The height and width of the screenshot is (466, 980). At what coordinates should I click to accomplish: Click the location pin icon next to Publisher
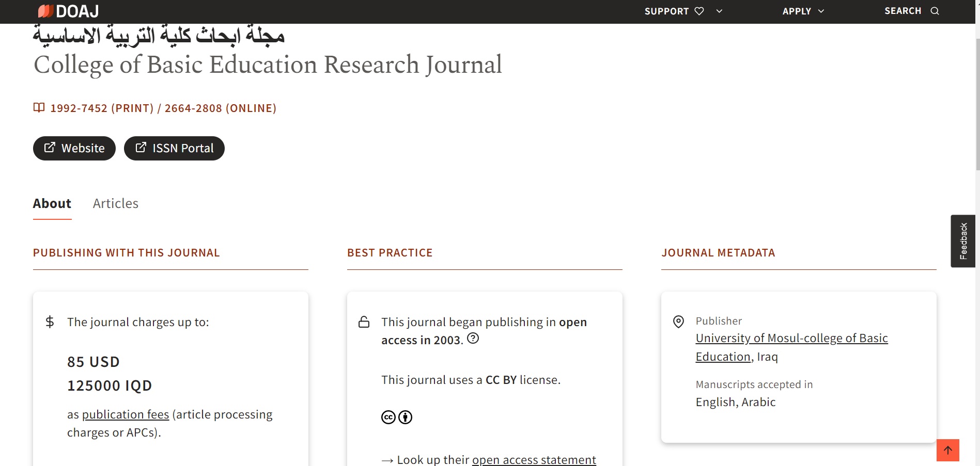pos(678,322)
